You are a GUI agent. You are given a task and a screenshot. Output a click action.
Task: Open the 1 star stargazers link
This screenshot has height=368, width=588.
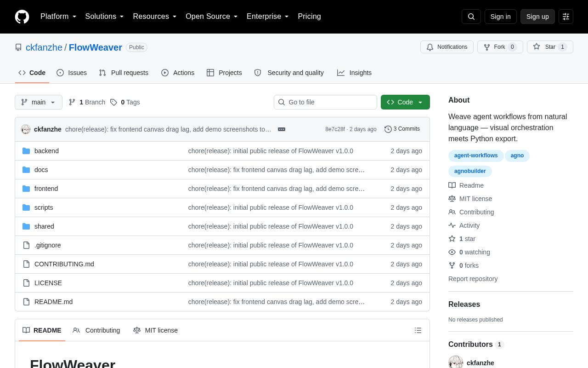[462, 239]
